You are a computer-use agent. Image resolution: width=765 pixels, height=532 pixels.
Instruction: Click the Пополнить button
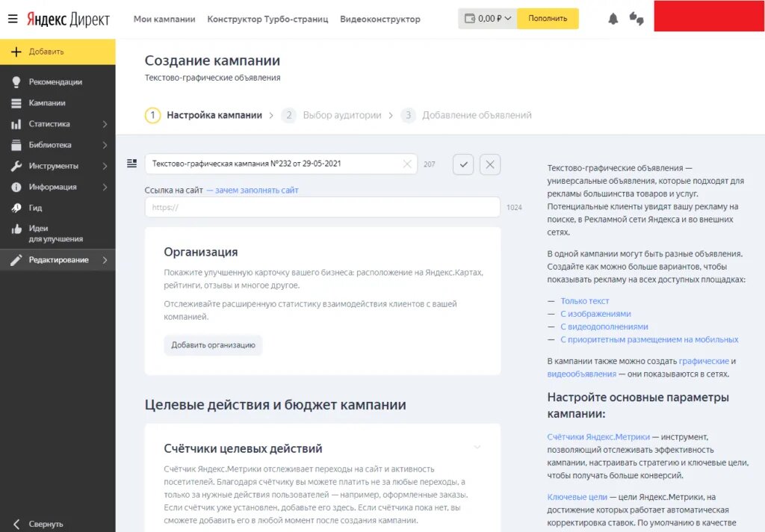[548, 19]
